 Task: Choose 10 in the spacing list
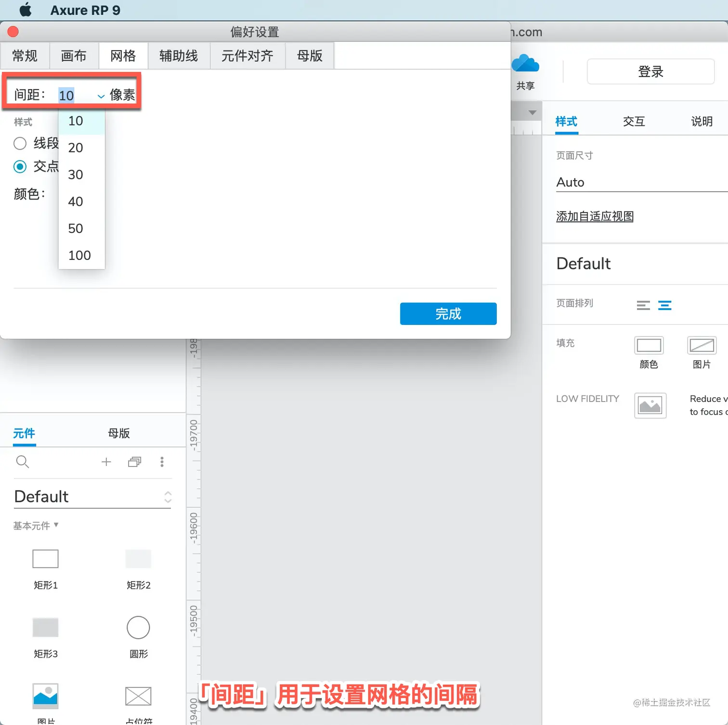tap(81, 121)
